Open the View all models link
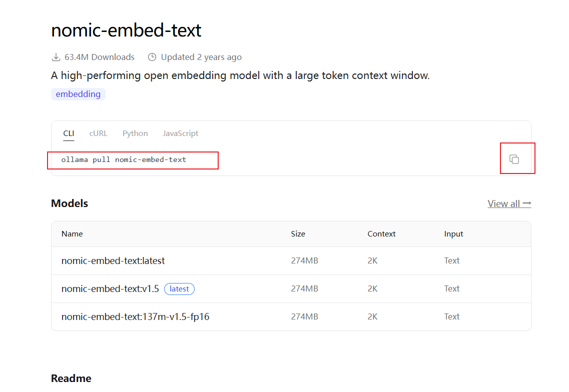The height and width of the screenshot is (392, 569). click(509, 204)
